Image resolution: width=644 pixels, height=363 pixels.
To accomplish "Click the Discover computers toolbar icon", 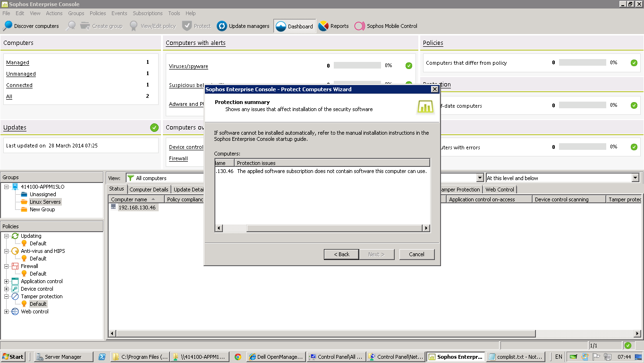I will 8,26.
